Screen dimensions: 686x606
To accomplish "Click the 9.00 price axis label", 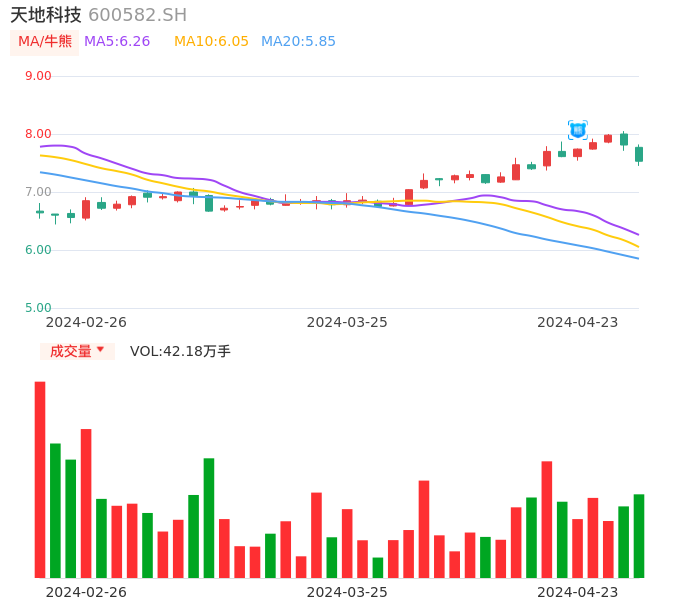I will click(x=38, y=76).
